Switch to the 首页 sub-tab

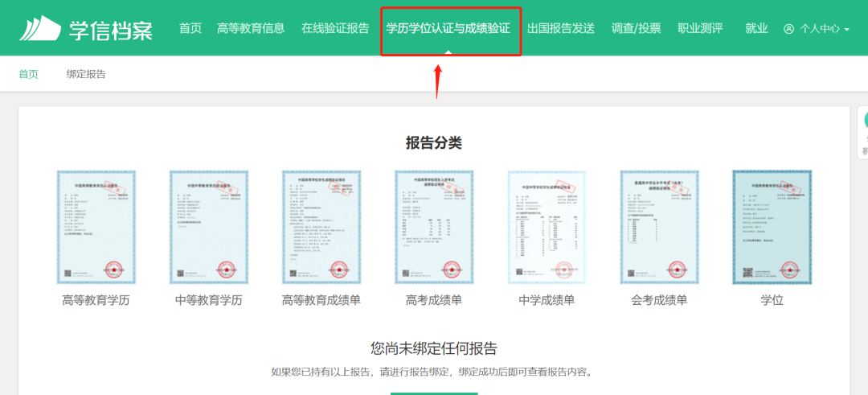tap(28, 74)
